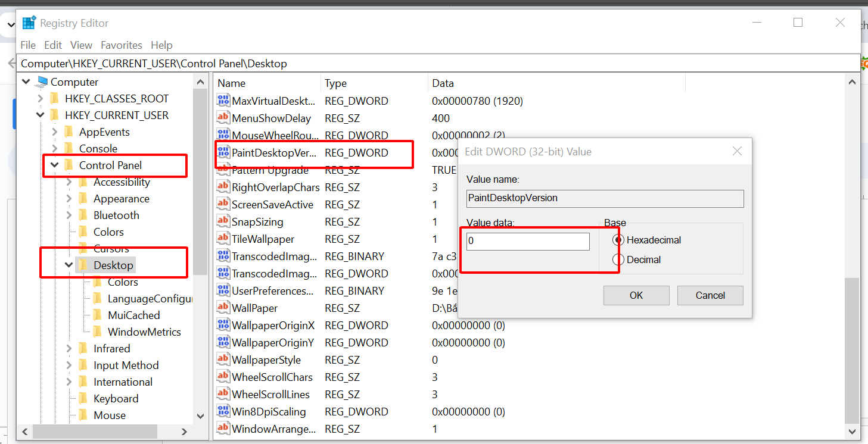Open the Edit menu
Image resolution: width=868 pixels, height=444 pixels.
coord(53,45)
